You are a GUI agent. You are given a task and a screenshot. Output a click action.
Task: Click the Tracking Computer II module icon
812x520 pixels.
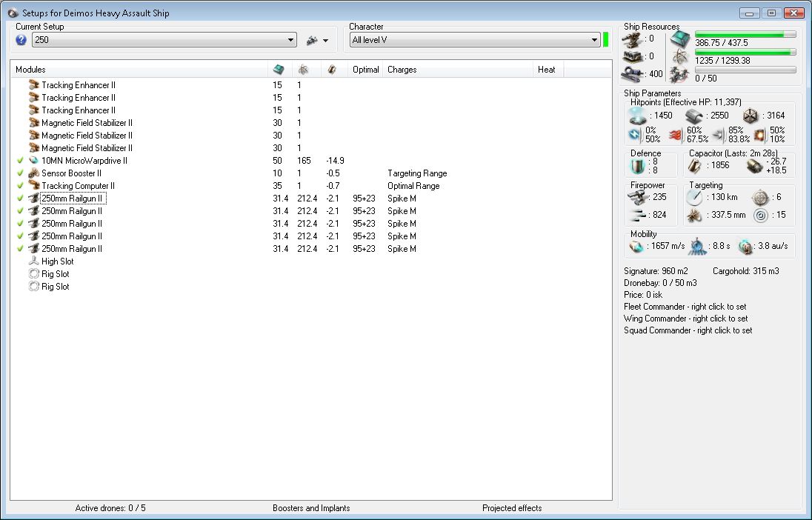tap(34, 185)
